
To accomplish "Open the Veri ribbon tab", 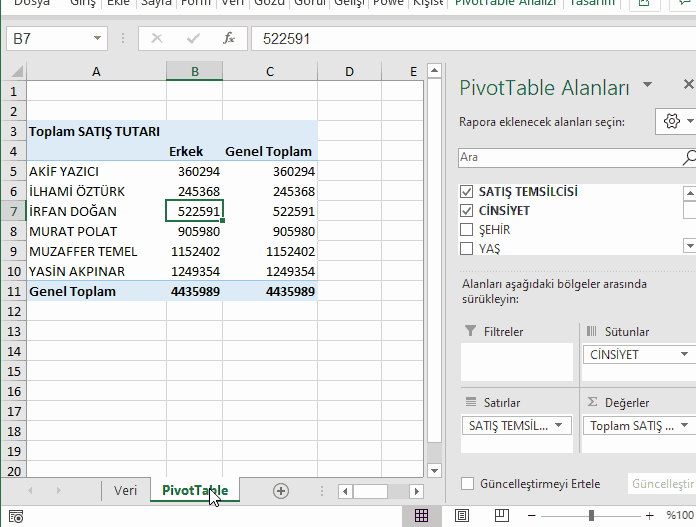I will (233, 4).
